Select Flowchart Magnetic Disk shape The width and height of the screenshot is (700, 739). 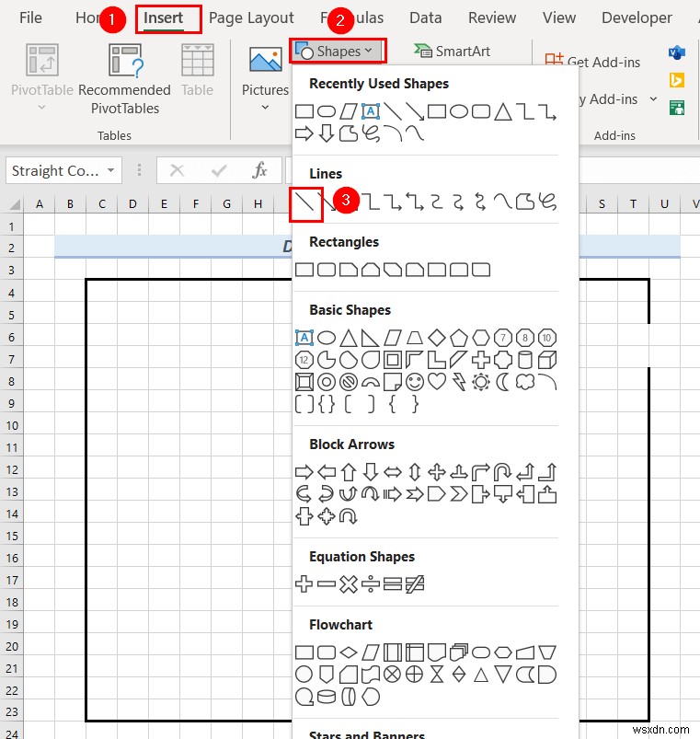[327, 697]
